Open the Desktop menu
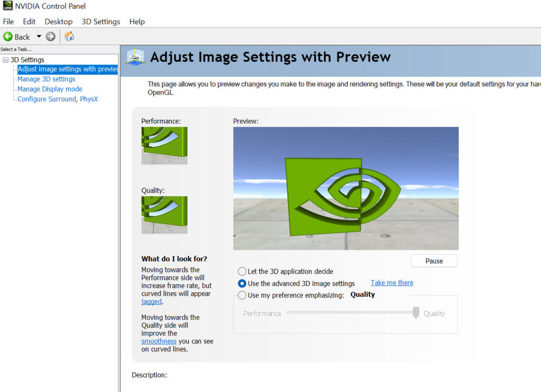The image size is (541, 392). [x=58, y=22]
